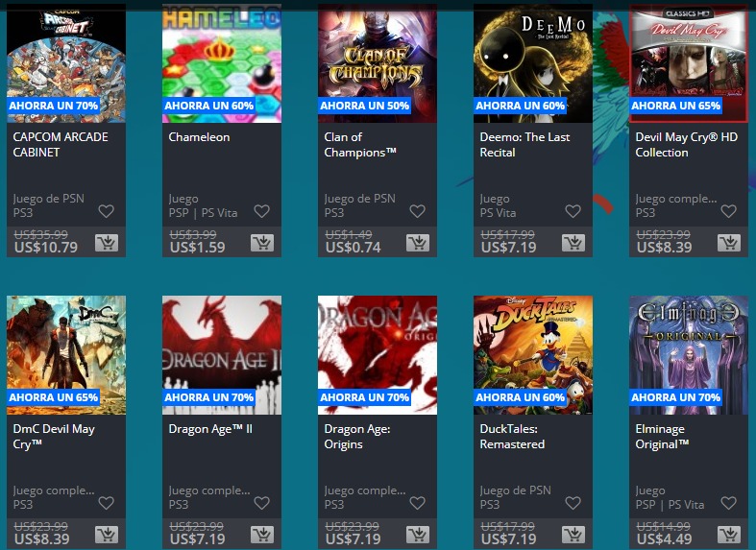
Task: Open the Clan of Champions title link
Action: 359,145
